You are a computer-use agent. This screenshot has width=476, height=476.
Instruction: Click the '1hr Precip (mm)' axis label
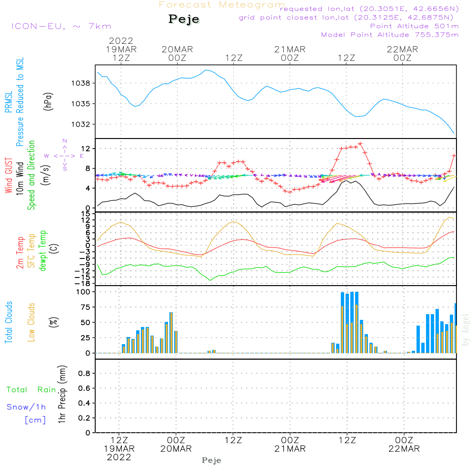click(x=62, y=394)
